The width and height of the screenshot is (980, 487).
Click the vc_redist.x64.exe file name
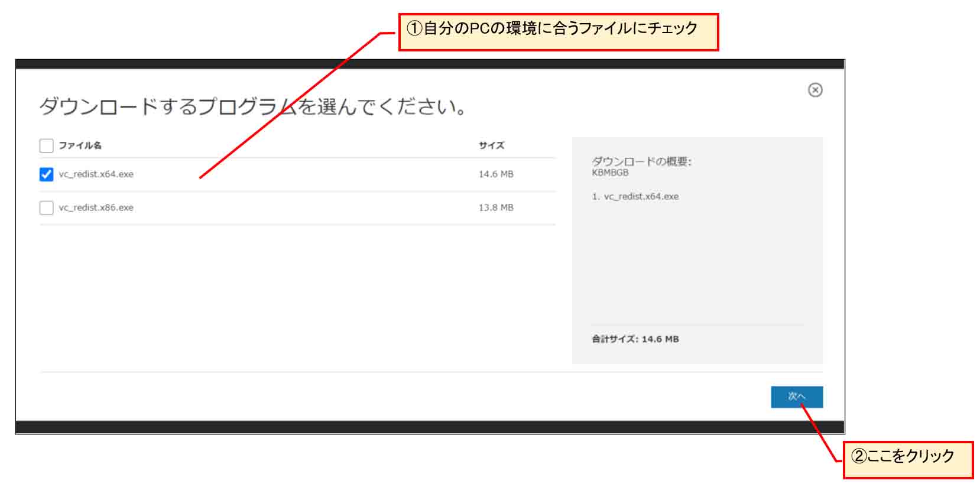click(96, 174)
